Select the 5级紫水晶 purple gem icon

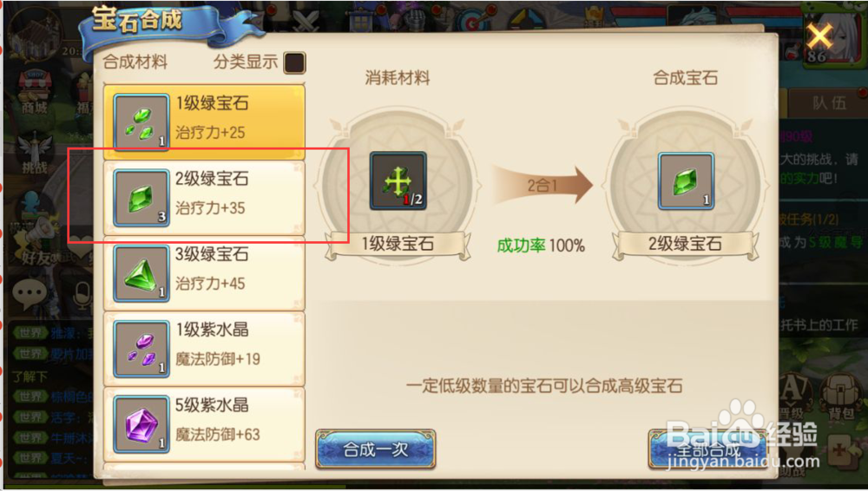tap(141, 424)
